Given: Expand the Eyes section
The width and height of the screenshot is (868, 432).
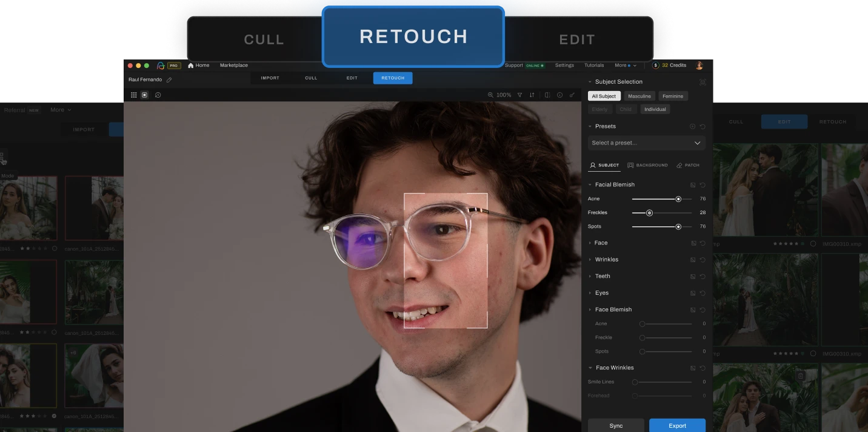Looking at the screenshot, I should pyautogui.click(x=590, y=293).
